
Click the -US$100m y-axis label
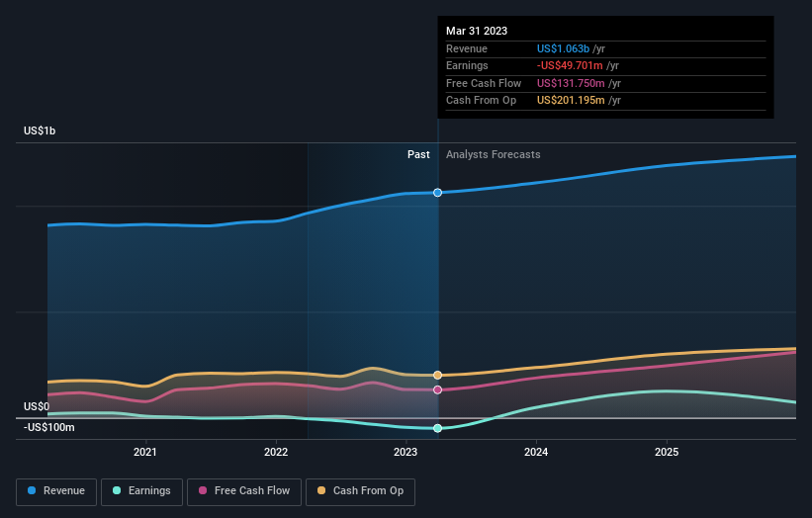pos(49,427)
